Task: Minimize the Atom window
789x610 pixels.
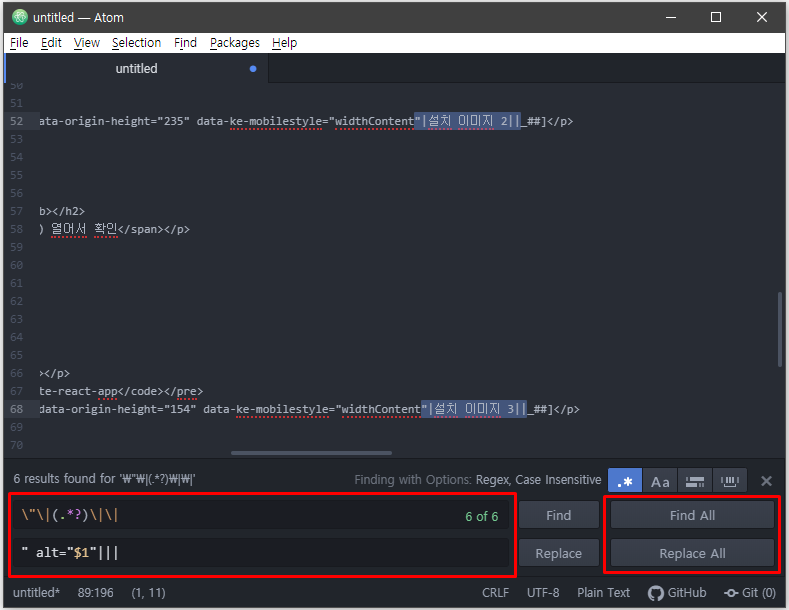Action: point(671,17)
